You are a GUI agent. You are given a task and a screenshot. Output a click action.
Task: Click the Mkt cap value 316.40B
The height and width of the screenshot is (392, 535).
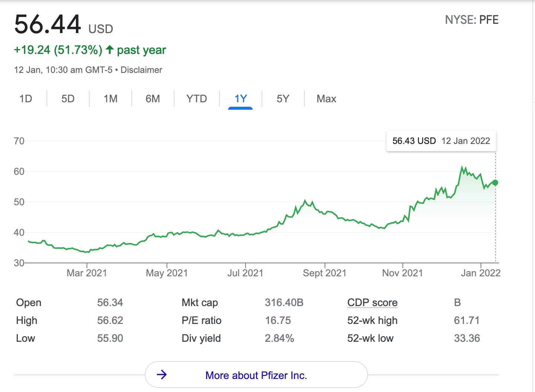[284, 303]
